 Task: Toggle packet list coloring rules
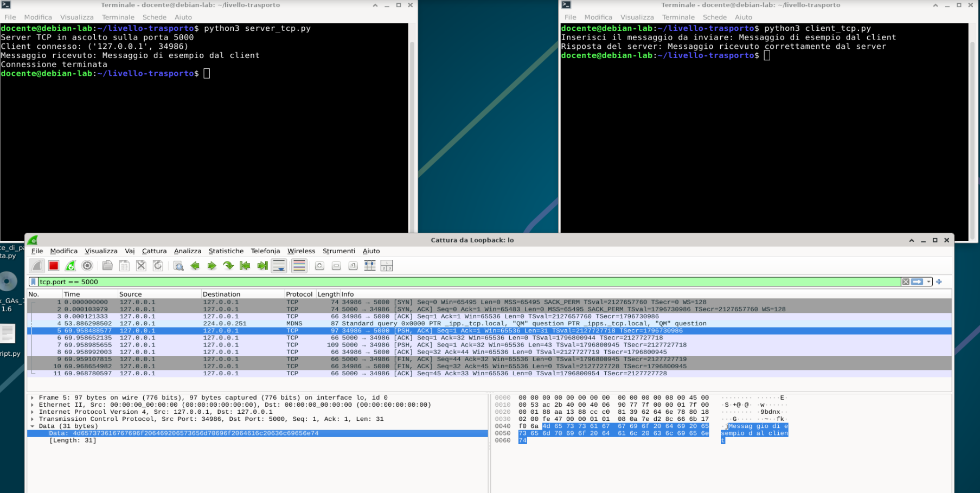299,266
